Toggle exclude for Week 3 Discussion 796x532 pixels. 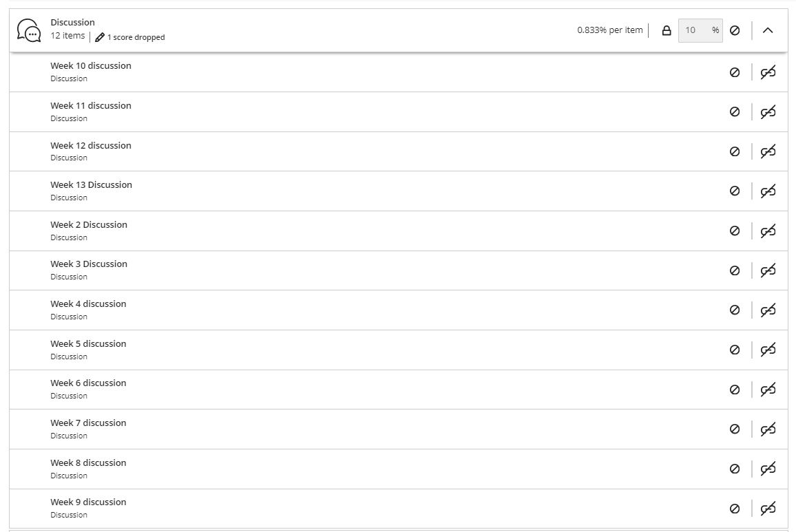click(735, 270)
